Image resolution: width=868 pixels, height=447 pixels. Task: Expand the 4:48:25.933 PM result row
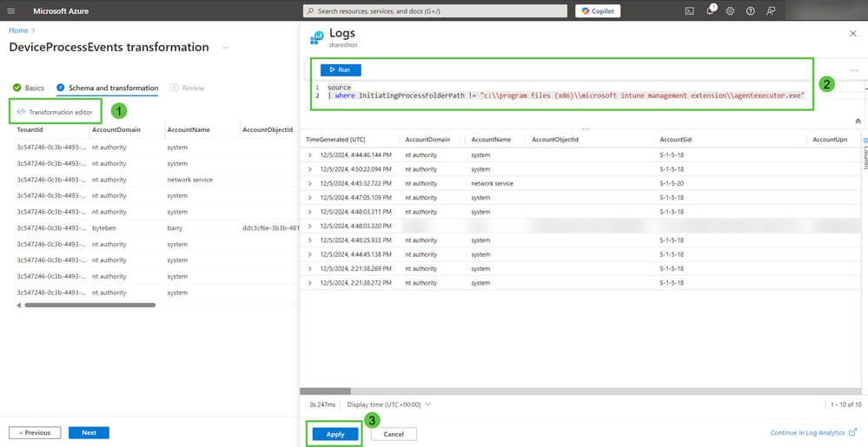coord(310,240)
